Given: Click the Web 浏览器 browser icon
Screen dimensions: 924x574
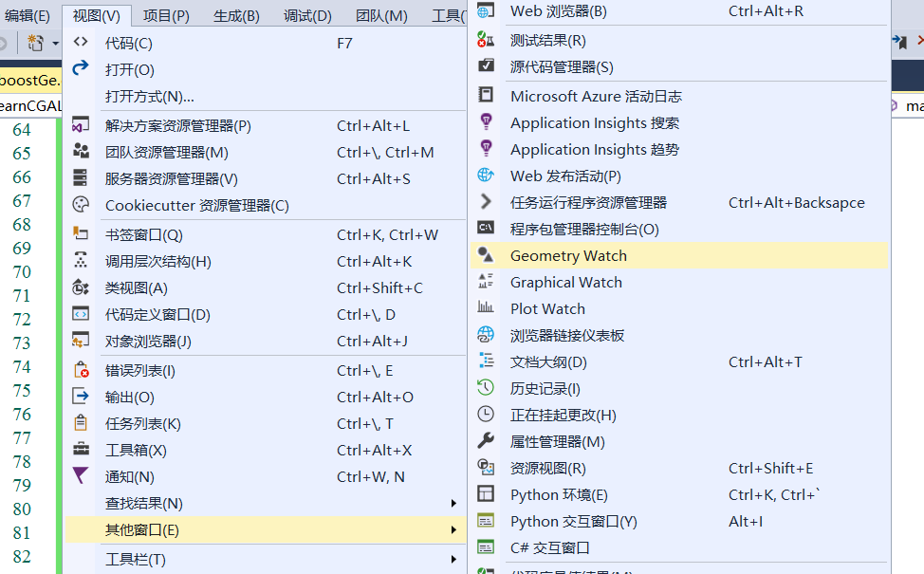Looking at the screenshot, I should click(487, 11).
